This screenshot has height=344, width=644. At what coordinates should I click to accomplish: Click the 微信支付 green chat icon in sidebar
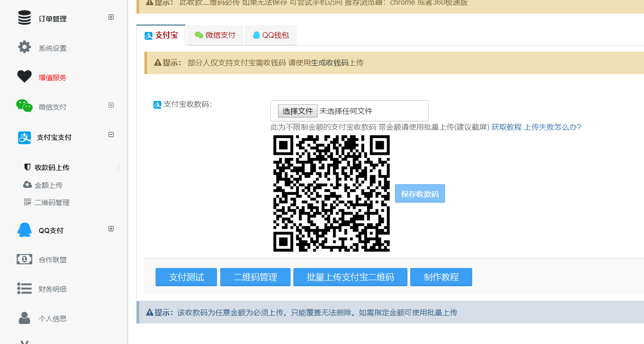click(x=24, y=106)
